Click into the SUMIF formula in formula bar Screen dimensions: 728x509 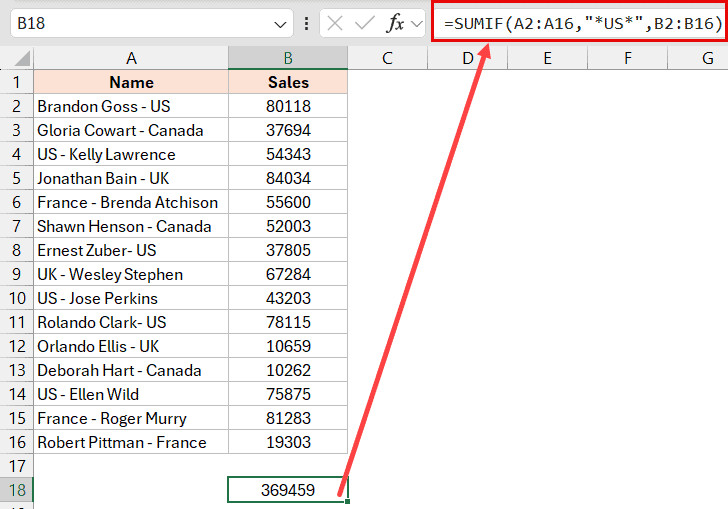point(580,23)
